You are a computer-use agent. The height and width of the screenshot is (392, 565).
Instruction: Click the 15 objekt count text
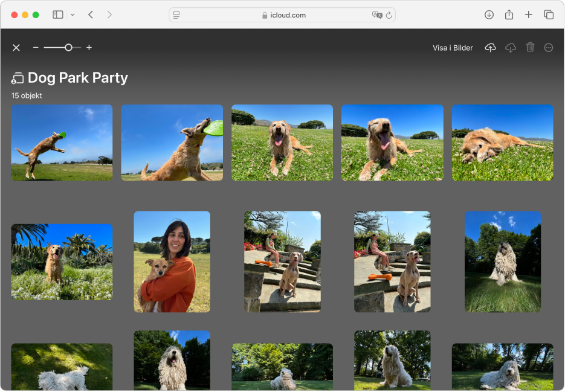tap(27, 95)
